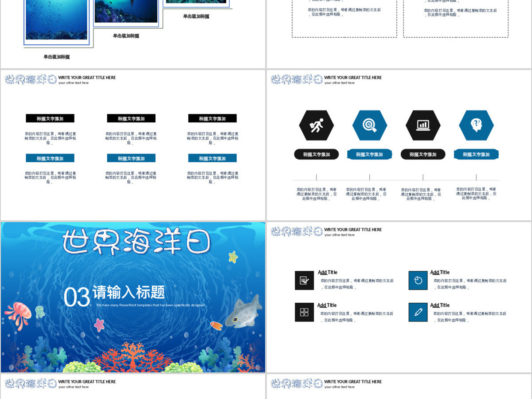Click 世界海洋日 logo on Add Title slide

pyautogui.click(x=297, y=231)
